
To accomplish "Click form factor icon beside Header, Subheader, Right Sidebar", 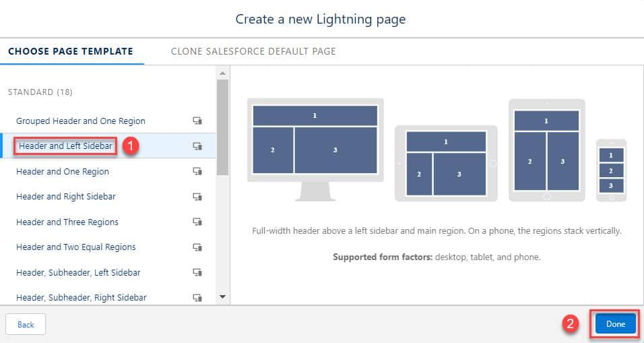I will 197,298.
